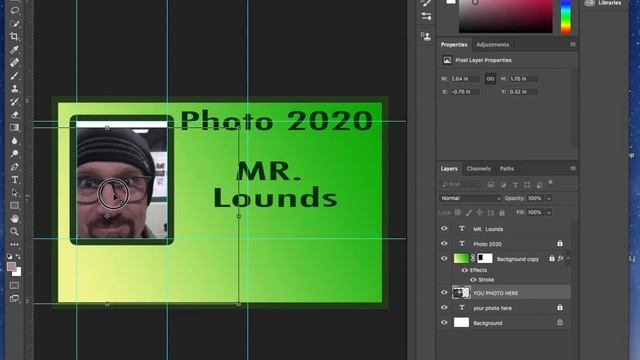Open the layer filter kind dropdown
Viewport: 640px width, 360px height.
[x=460, y=184]
